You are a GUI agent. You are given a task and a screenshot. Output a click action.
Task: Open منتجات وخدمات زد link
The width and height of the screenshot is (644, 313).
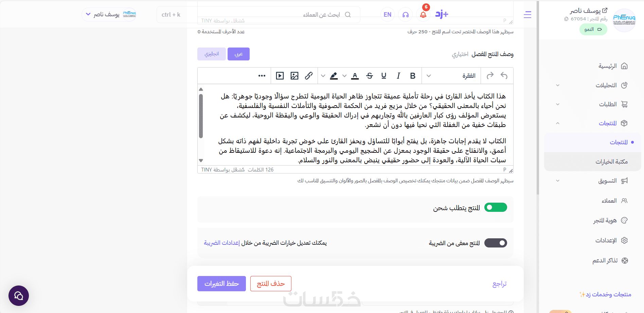point(605,294)
